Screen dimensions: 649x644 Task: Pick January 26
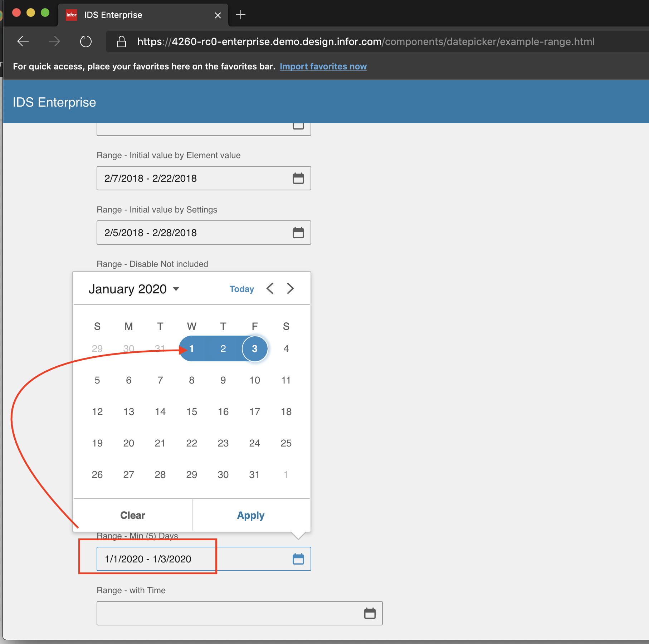coord(97,474)
